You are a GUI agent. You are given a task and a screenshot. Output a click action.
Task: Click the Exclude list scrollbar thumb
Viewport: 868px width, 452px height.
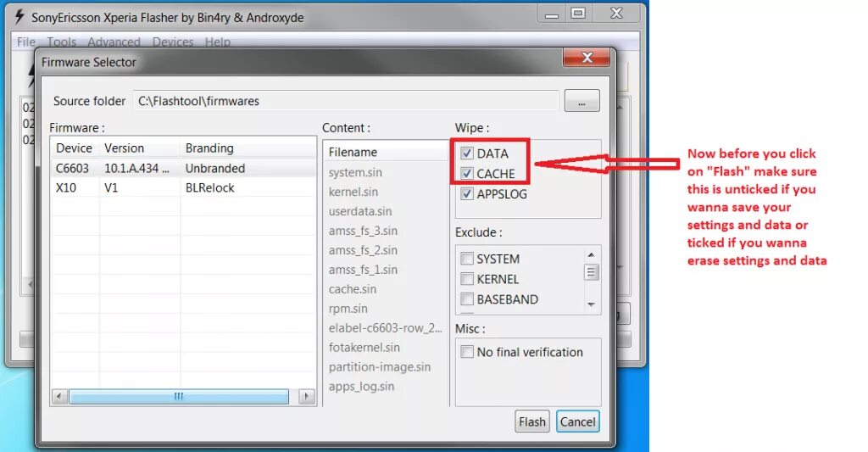[x=591, y=272]
